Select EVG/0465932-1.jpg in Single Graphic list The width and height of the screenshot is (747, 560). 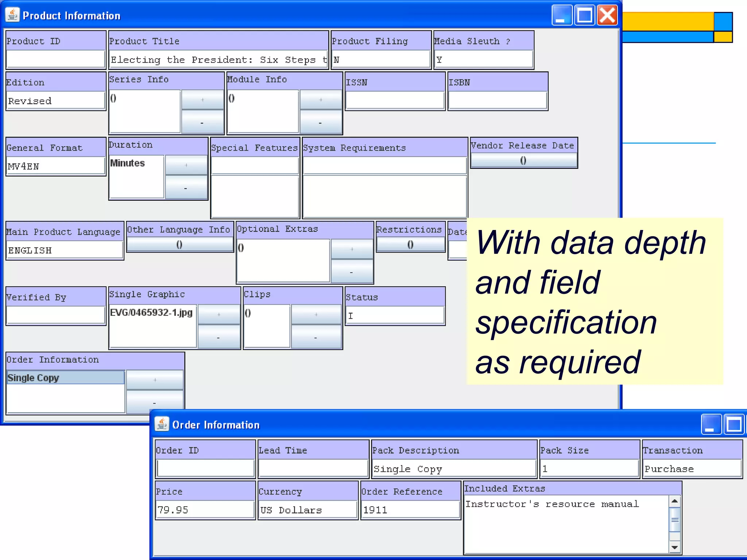click(x=153, y=312)
